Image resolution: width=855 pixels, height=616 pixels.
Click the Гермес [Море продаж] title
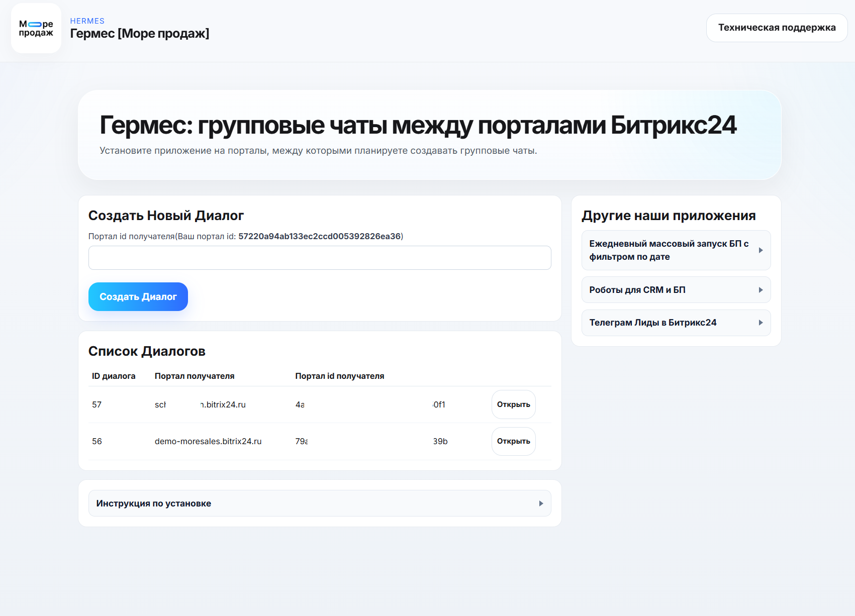coord(140,34)
